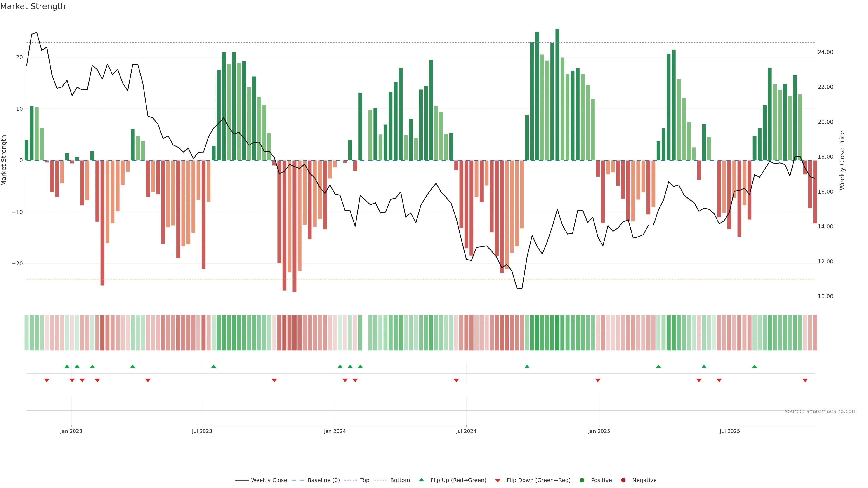Click the Bottom legend line icon

[380, 480]
